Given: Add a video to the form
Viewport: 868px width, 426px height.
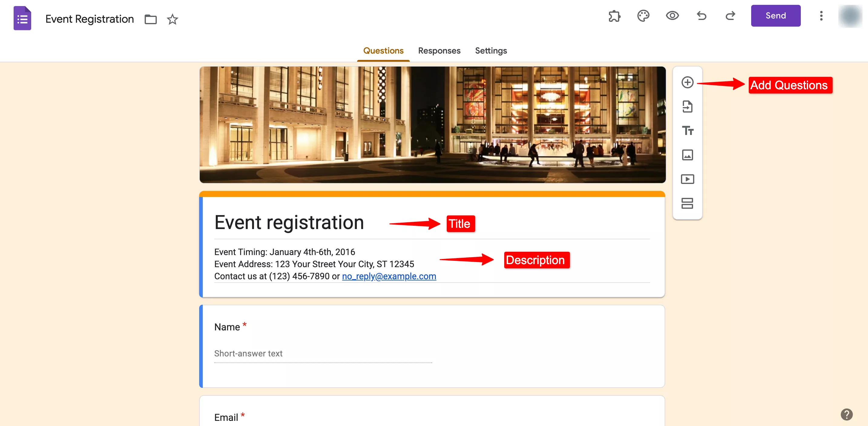Looking at the screenshot, I should click(687, 179).
